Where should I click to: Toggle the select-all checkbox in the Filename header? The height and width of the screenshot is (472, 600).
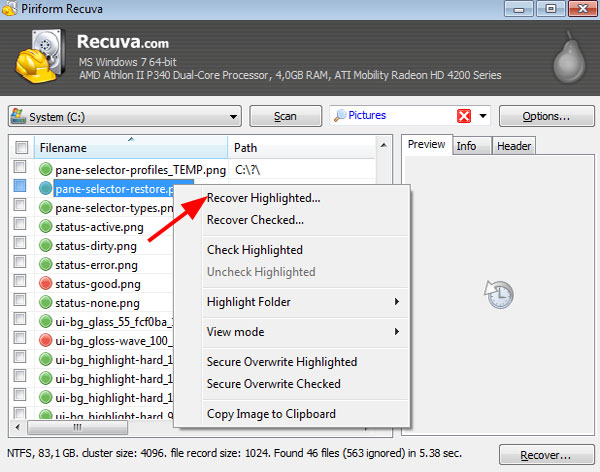point(22,147)
